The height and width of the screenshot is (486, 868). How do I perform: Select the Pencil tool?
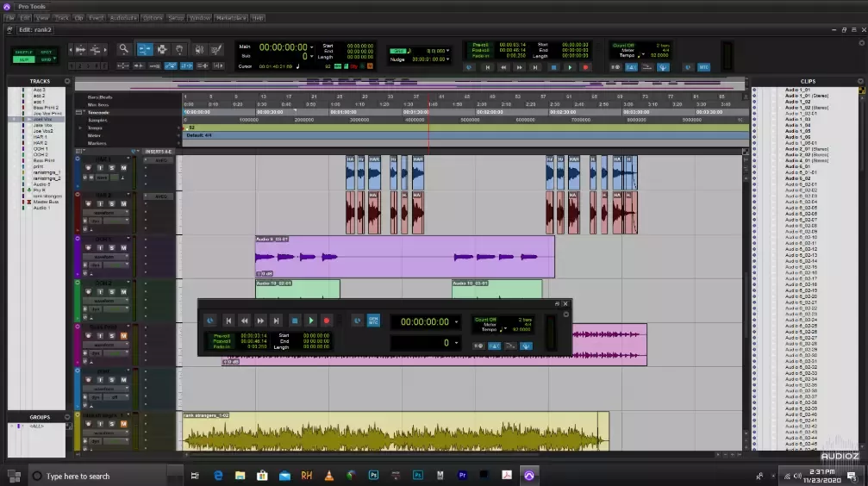[216, 49]
